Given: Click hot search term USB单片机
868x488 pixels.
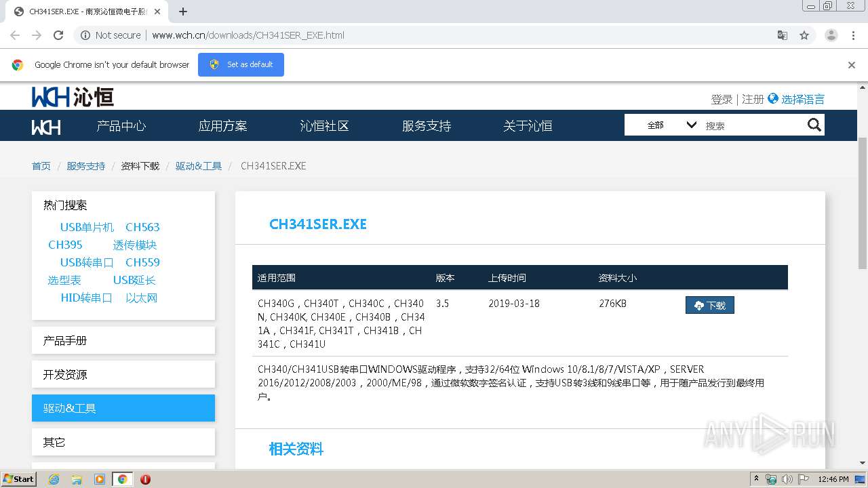Looking at the screenshot, I should pos(87,227).
